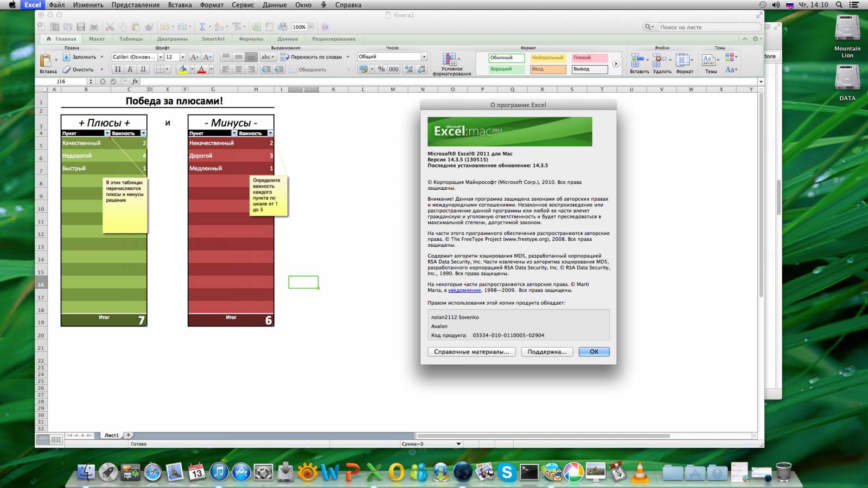Screen dimensions: 868x488
Task: Switch to page layout view button at the bottom left
Action: point(56,440)
